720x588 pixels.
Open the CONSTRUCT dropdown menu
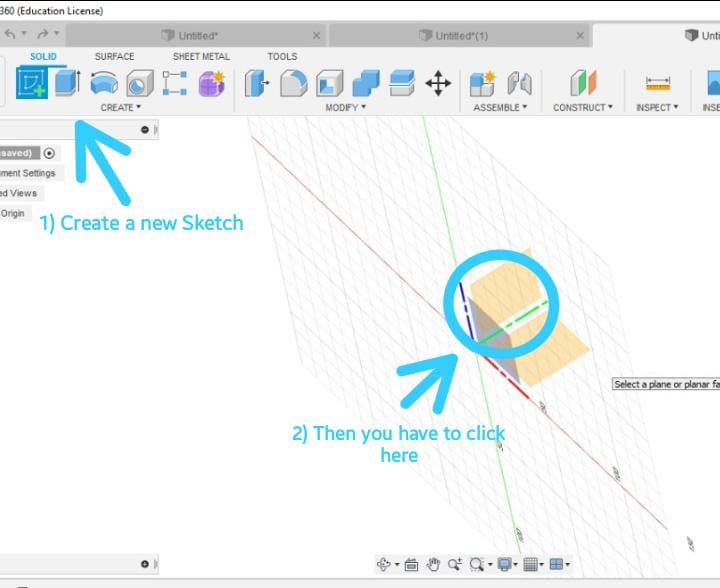click(x=583, y=107)
